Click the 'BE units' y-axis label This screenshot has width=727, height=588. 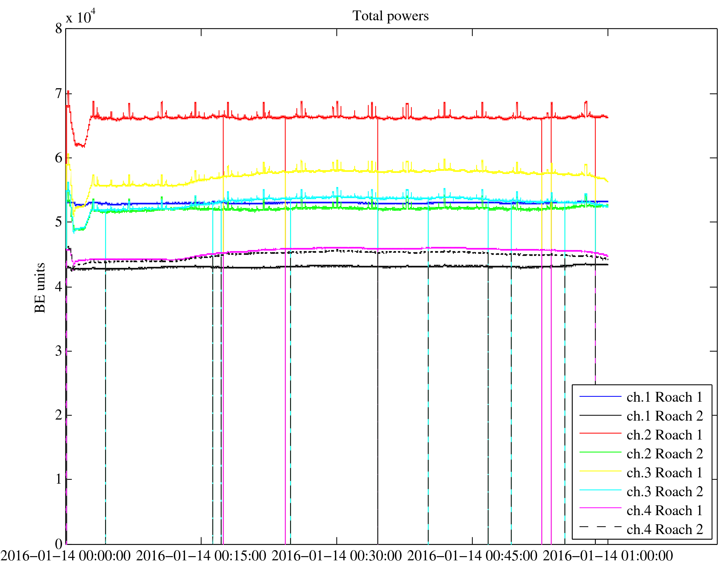click(x=40, y=288)
